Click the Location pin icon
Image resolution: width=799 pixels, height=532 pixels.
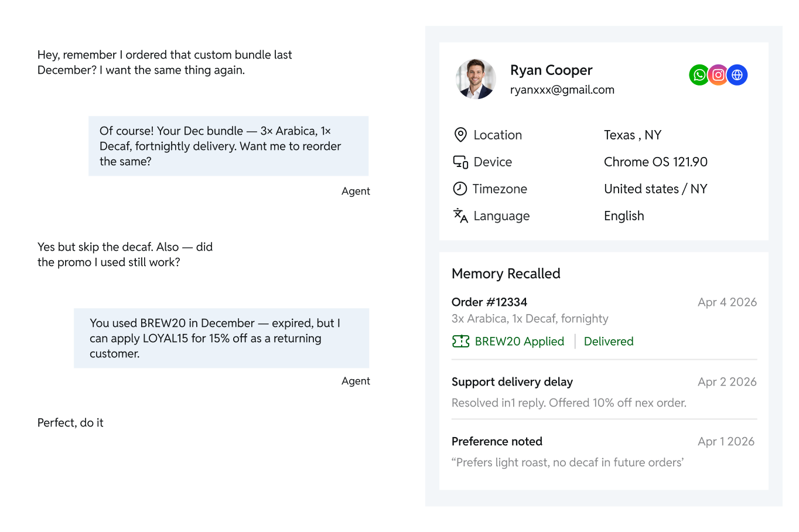coord(460,135)
